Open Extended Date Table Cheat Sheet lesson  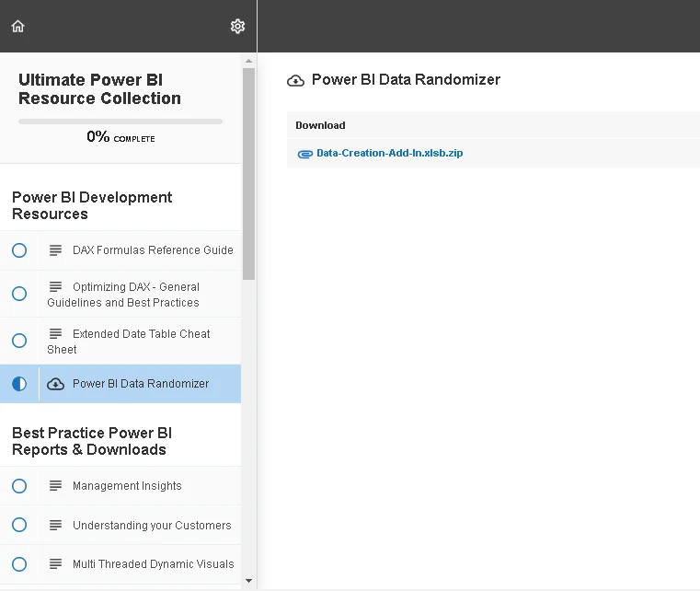point(129,342)
